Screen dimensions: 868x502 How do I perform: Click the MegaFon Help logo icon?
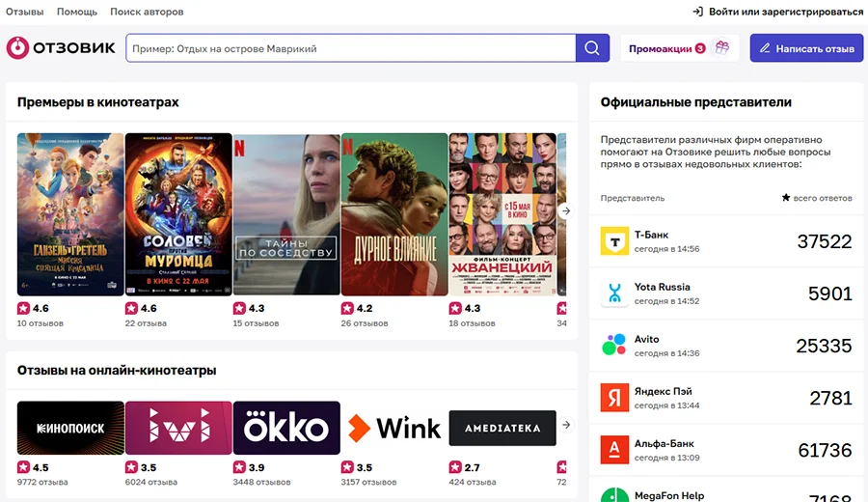614,495
